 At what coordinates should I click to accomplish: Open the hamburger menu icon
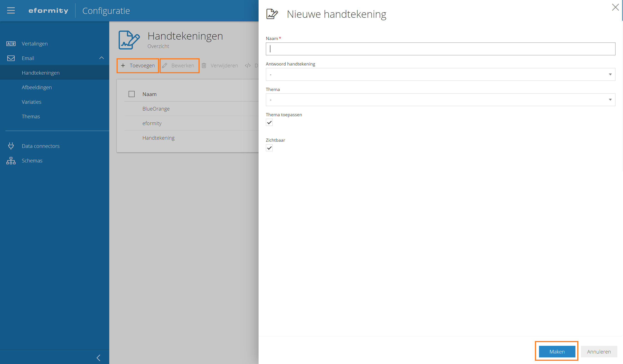(11, 10)
